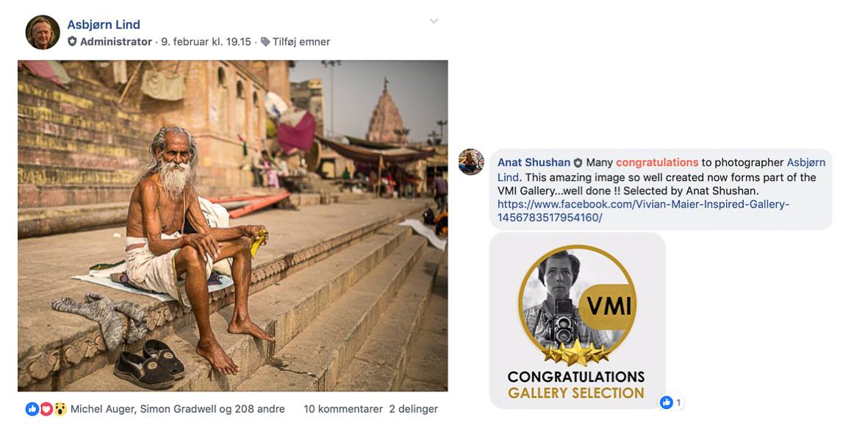Open Asbjørn Lind's profile avatar

[43, 32]
